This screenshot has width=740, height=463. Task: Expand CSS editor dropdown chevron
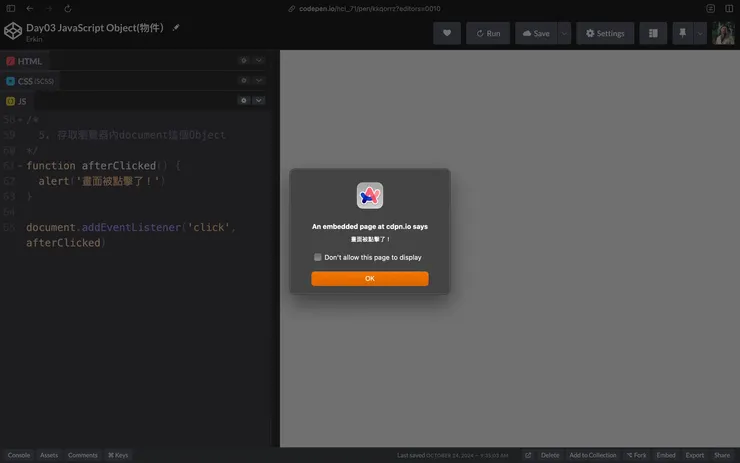pos(259,81)
